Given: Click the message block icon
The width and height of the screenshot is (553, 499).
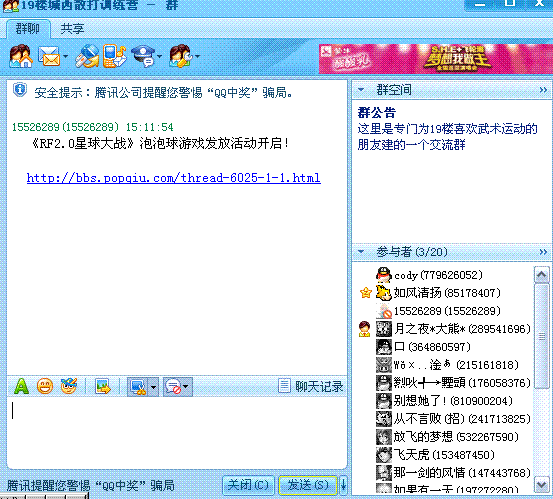Looking at the screenshot, I should click(x=173, y=387).
